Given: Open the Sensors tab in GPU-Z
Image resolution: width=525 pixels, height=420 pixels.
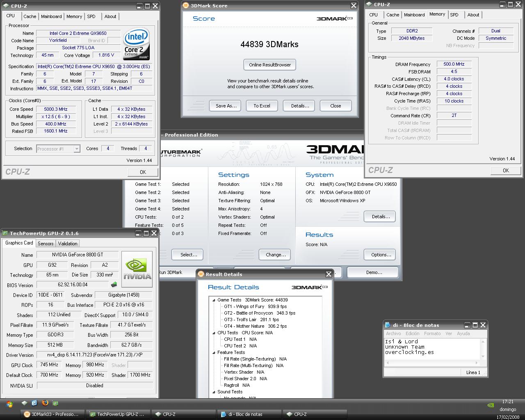Looking at the screenshot, I should [46, 243].
